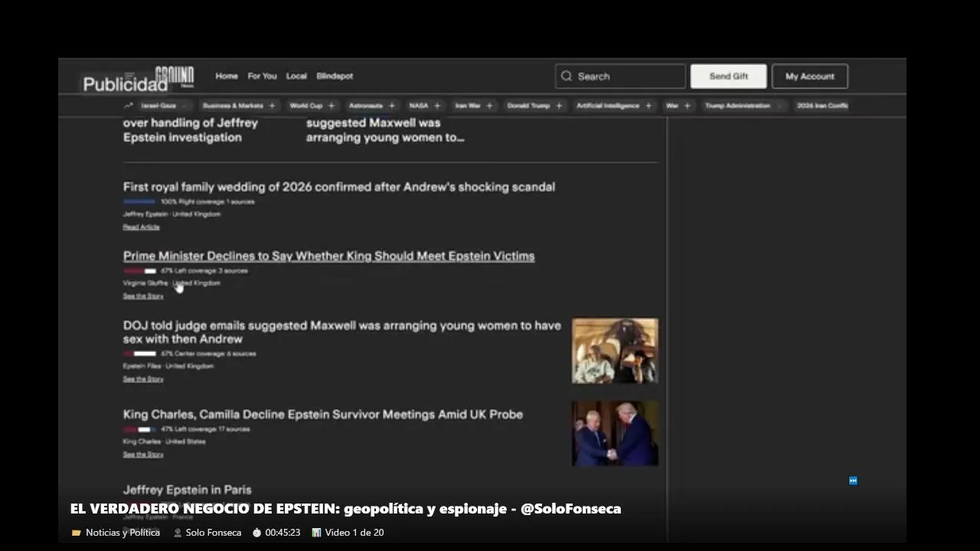Go to the For You tab
The width and height of the screenshot is (980, 551).
[262, 76]
